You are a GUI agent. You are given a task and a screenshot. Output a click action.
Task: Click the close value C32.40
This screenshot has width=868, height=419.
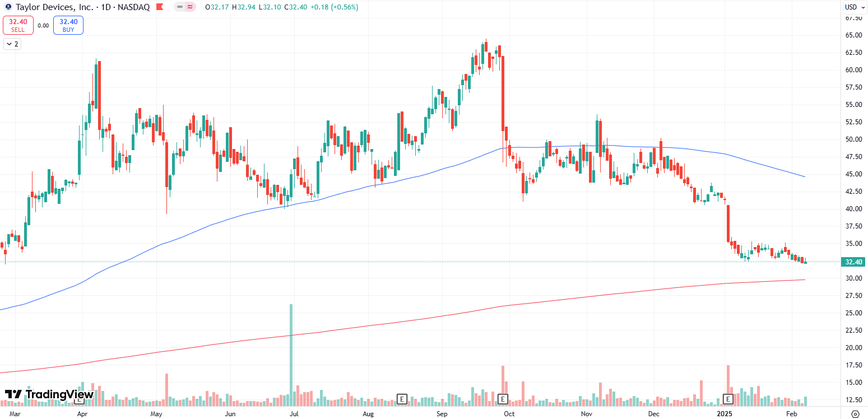(x=296, y=7)
